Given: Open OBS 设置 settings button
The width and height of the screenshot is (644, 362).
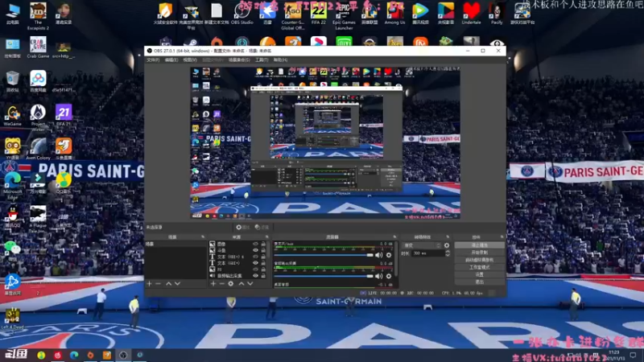Looking at the screenshot, I should point(479,274).
